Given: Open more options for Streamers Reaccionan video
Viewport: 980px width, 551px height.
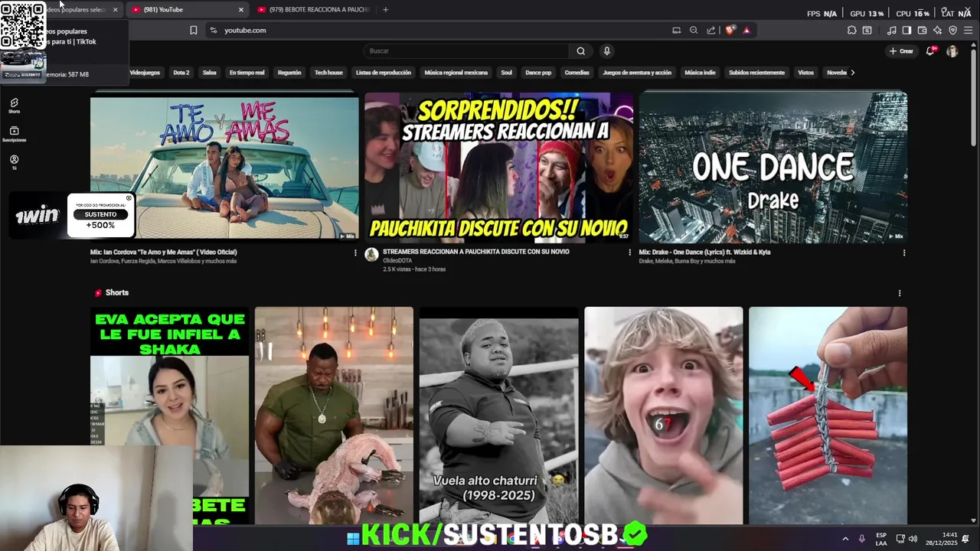Looking at the screenshot, I should pos(630,252).
